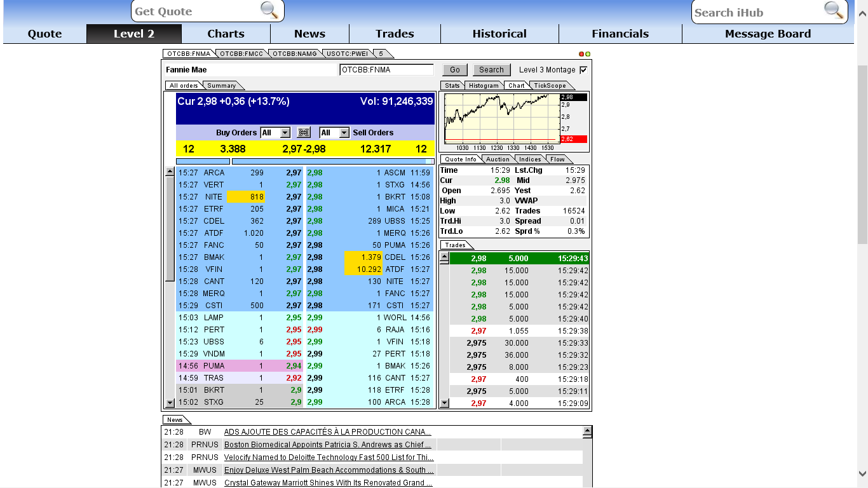Click the Search iHub magnifier icon
The width and height of the screenshot is (868, 488).
click(x=833, y=10)
